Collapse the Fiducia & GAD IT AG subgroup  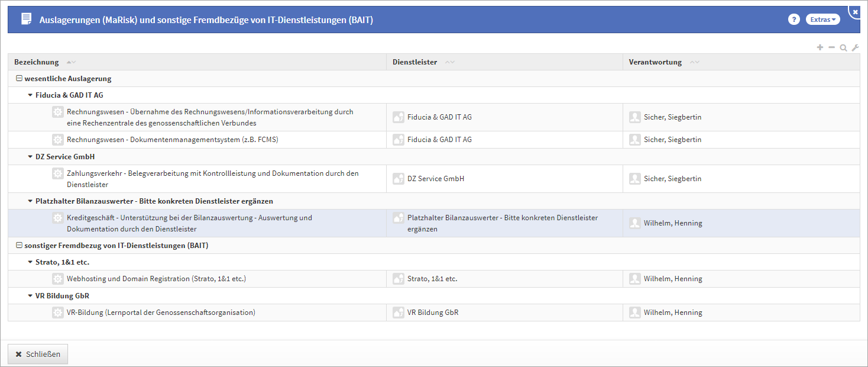(30, 95)
